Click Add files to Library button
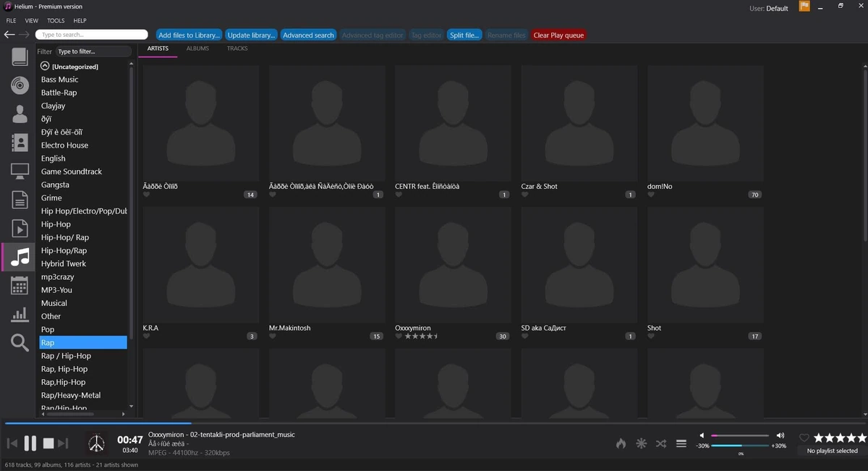Screen dimensions: 868x471 click(x=189, y=35)
